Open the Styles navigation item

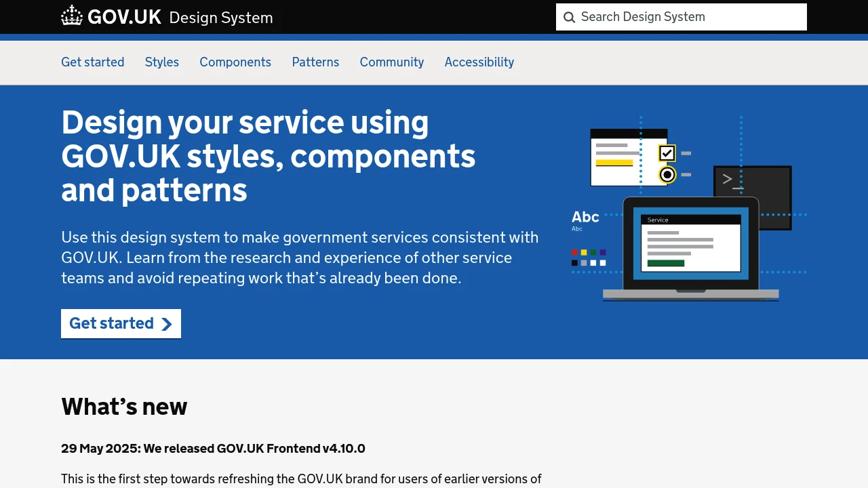click(x=161, y=62)
